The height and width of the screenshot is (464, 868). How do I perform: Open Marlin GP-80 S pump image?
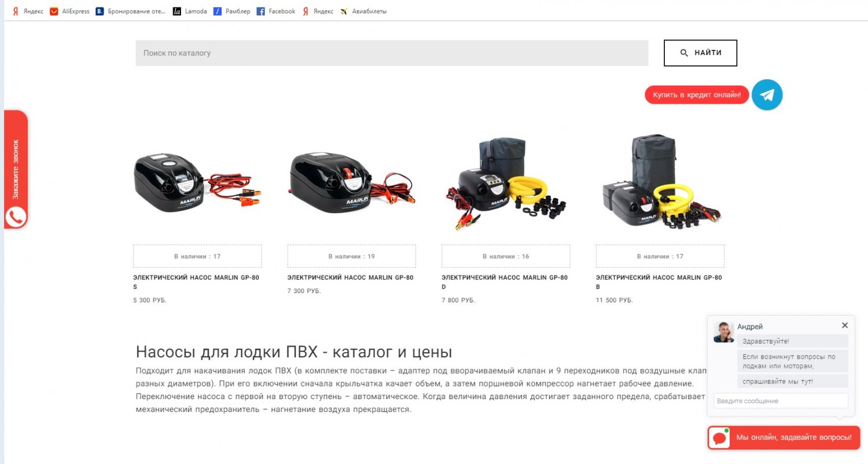click(197, 182)
